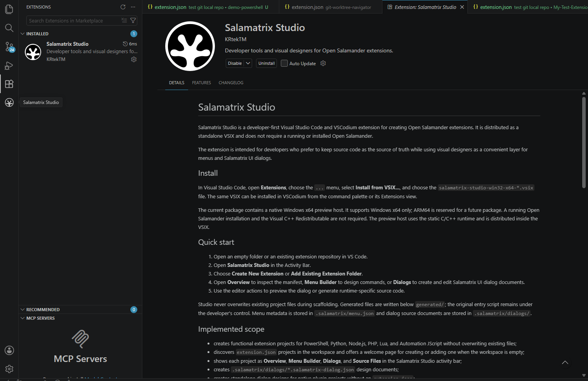The image size is (588, 381).
Task: Select Salamatrix Studio in installed list
Action: click(x=80, y=51)
